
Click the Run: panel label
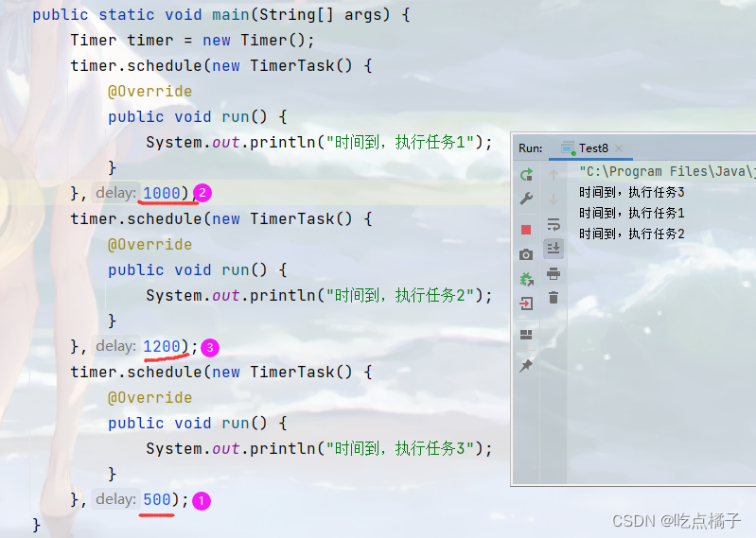[531, 148]
